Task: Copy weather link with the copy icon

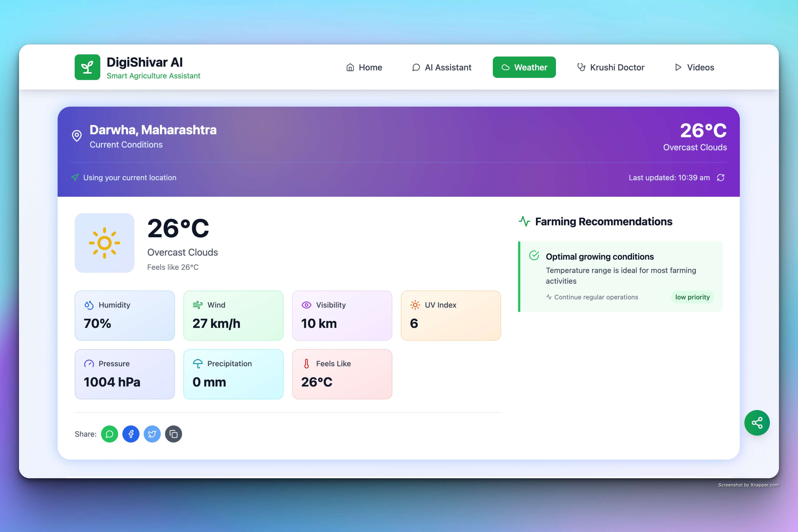Action: (x=173, y=434)
